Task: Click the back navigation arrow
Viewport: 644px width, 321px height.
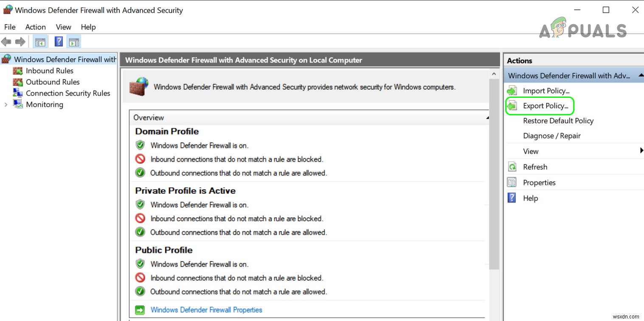Action: click(x=6, y=41)
